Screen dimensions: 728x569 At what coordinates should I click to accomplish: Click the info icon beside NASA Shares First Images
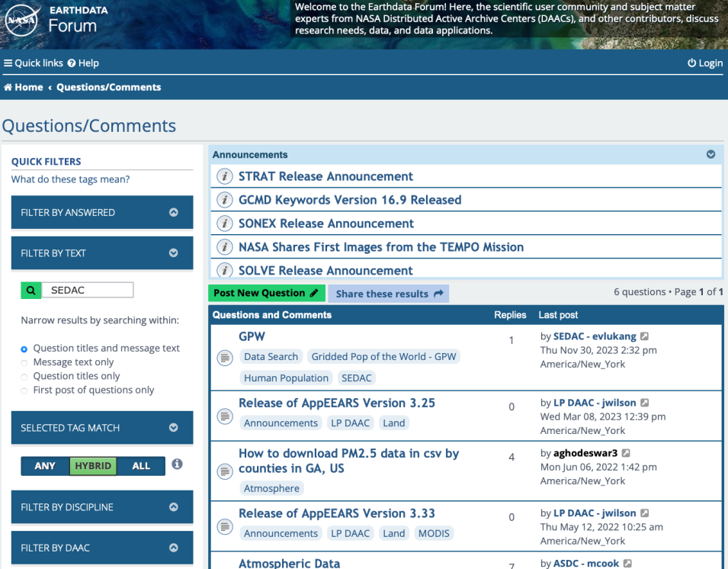pos(225,247)
